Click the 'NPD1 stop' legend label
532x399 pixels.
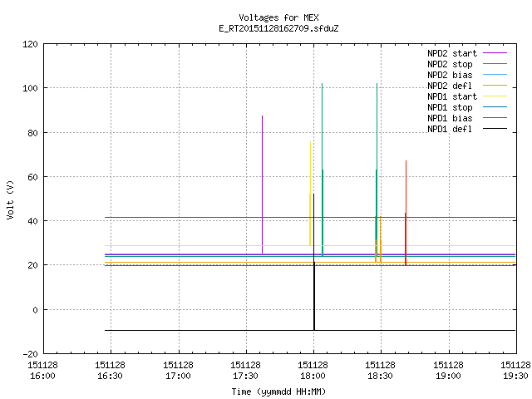coord(450,107)
